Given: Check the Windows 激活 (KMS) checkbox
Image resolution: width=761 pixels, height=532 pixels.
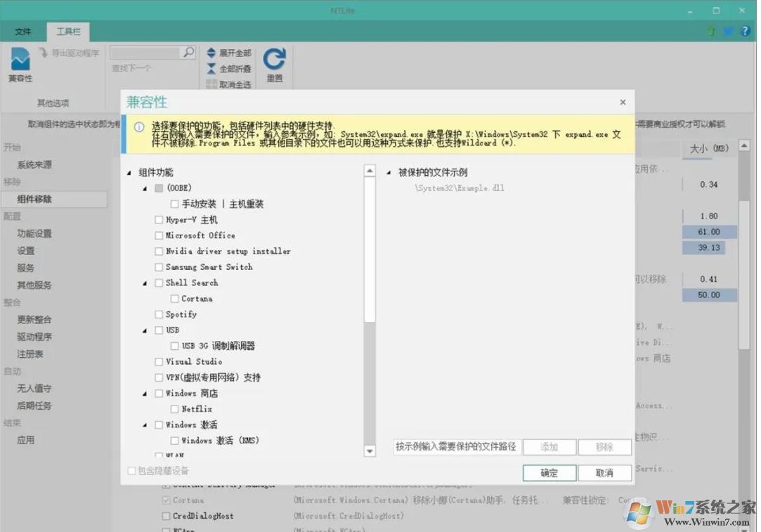Looking at the screenshot, I should click(x=174, y=441).
